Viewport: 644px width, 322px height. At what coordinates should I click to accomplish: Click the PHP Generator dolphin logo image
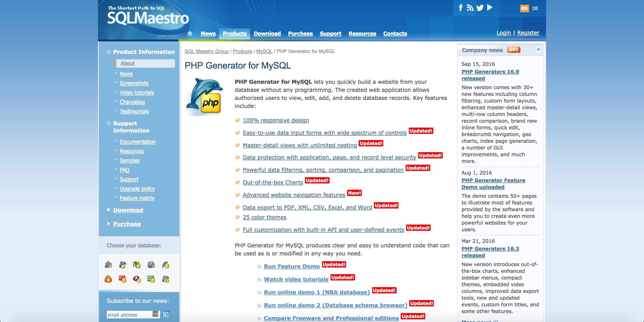click(205, 97)
